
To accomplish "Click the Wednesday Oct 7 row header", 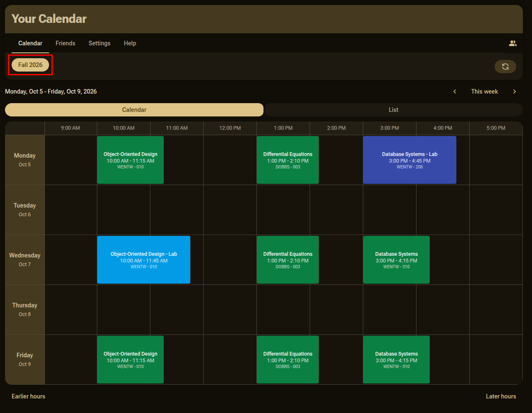I will point(25,260).
